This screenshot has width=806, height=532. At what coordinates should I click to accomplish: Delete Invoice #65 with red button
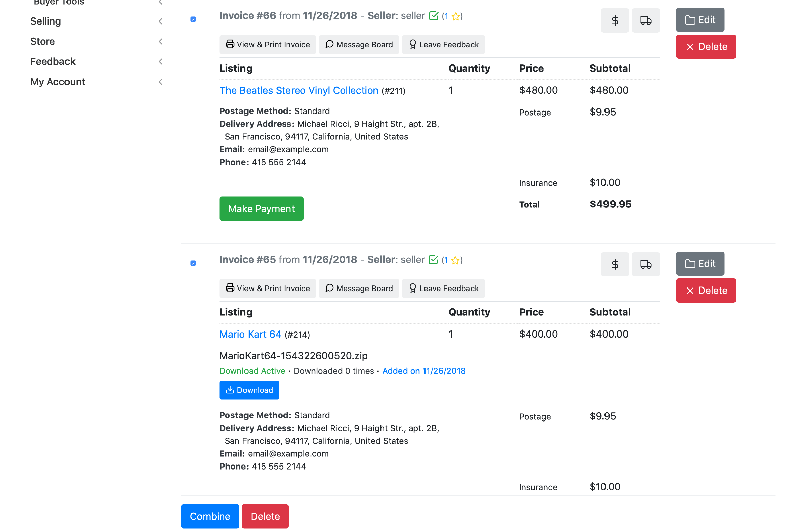tap(706, 291)
